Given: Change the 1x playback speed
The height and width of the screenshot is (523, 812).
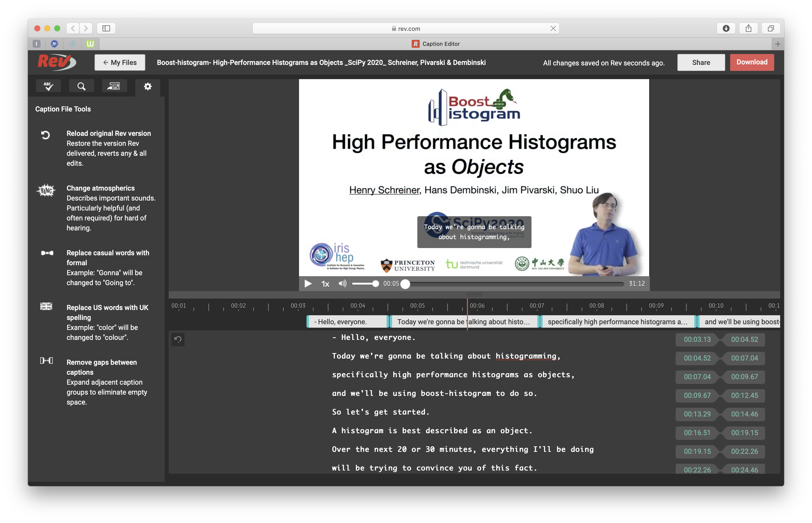Looking at the screenshot, I should [325, 284].
